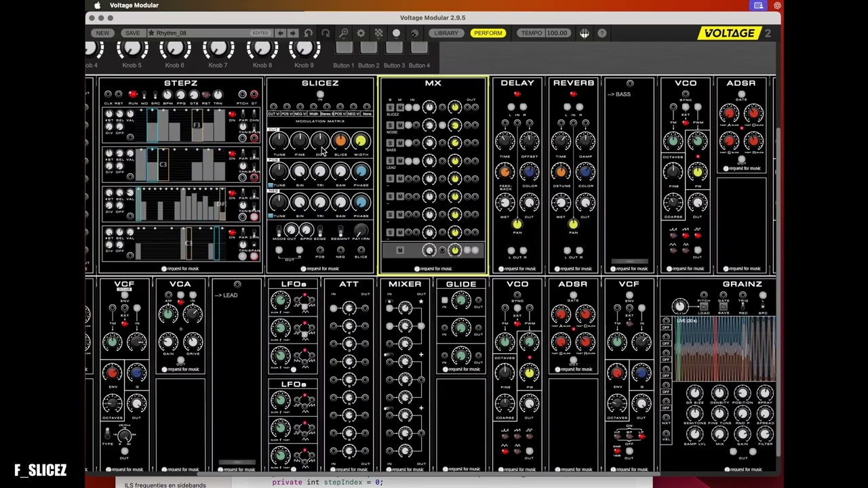Click the undo arrow in the toolbar

pyautogui.click(x=309, y=33)
